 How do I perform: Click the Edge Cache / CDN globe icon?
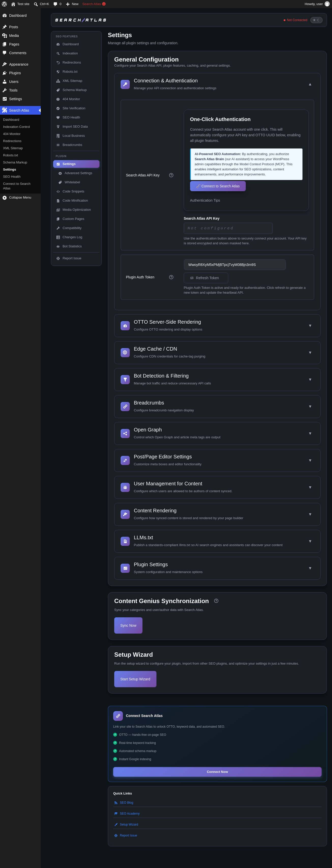click(x=125, y=353)
